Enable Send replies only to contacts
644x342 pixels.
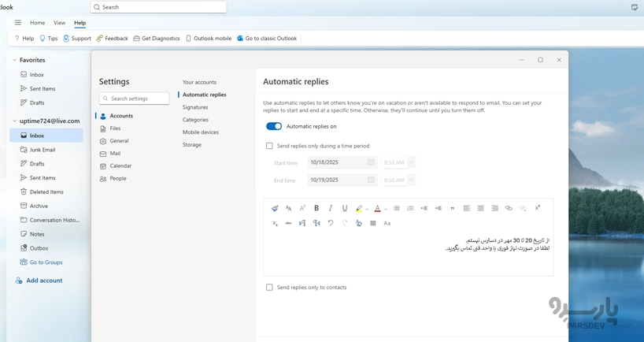pyautogui.click(x=269, y=288)
